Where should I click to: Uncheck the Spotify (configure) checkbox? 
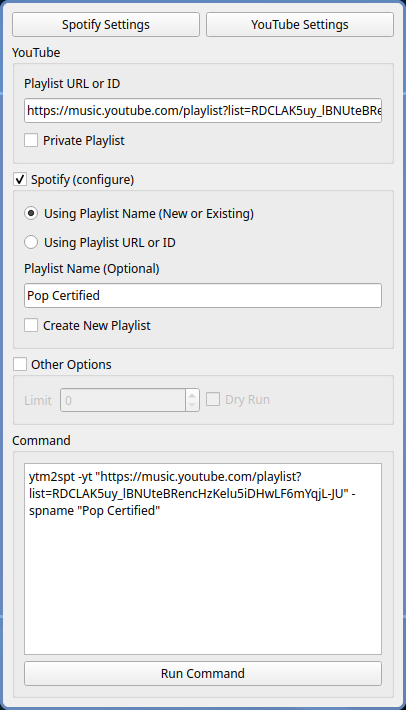point(20,179)
